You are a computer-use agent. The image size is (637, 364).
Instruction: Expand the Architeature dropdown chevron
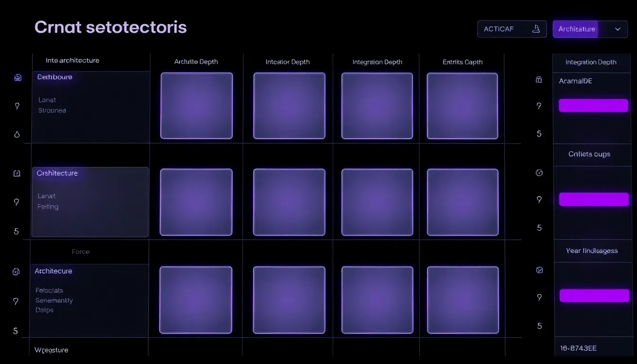618,29
